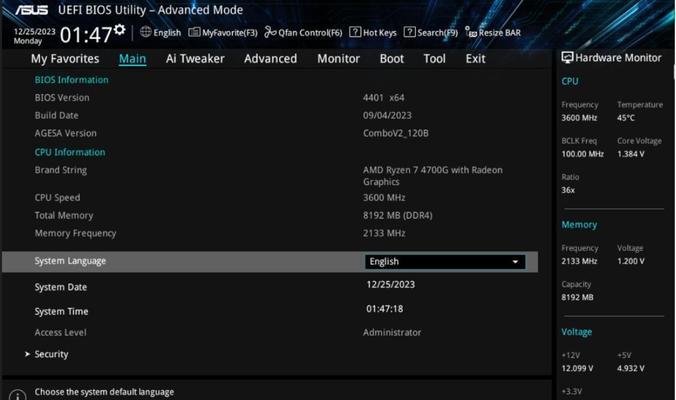Click the info icon beside the help text

pos(17,396)
